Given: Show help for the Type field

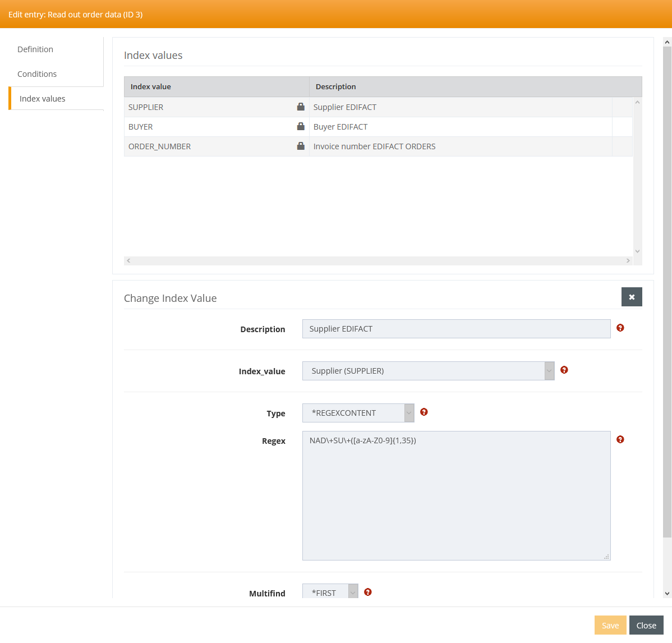Looking at the screenshot, I should click(x=424, y=412).
